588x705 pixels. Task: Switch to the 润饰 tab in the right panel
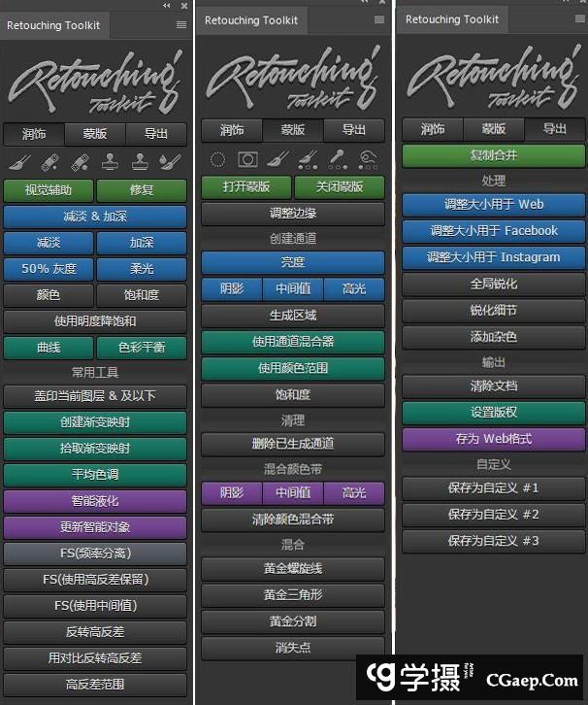(433, 129)
